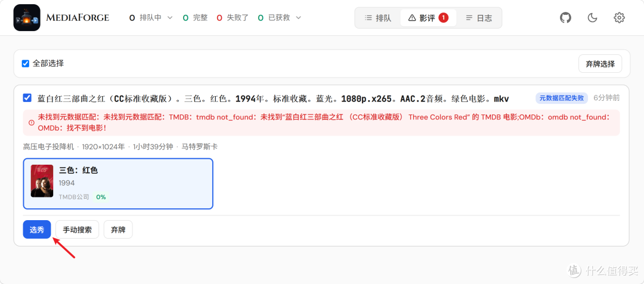Viewport: 644px width, 284px height.
Task: Click the 1994 year in match card
Action: pos(67,183)
